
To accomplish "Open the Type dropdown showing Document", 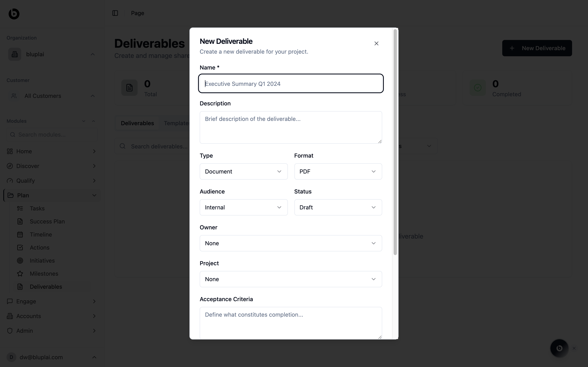I will 243,172.
